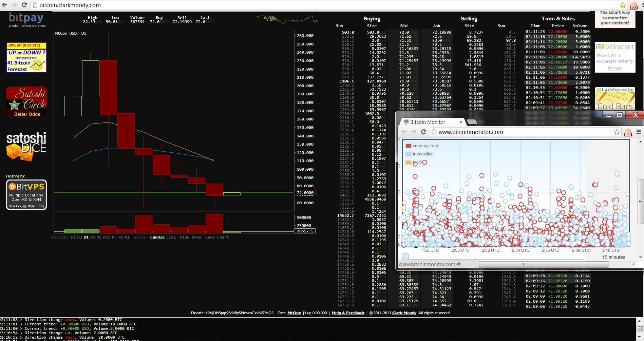Screen dimensions: 644x341
Task: Open the Clark Moody footer link
Action: pos(404,313)
